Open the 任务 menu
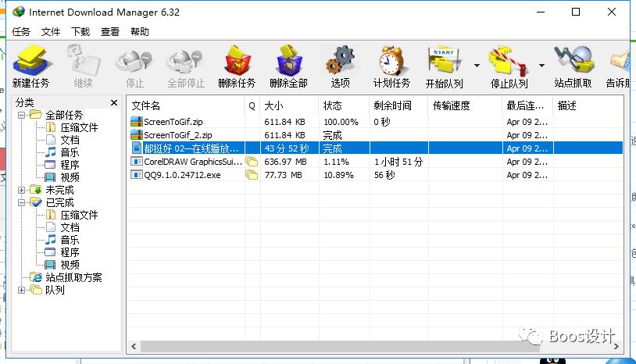The width and height of the screenshot is (636, 364). 21,31
